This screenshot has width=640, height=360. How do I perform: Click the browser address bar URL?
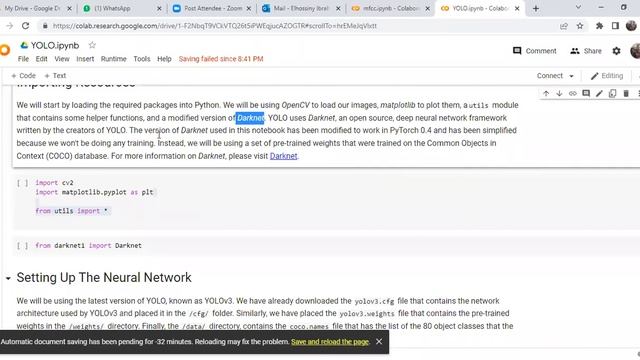tap(214, 26)
